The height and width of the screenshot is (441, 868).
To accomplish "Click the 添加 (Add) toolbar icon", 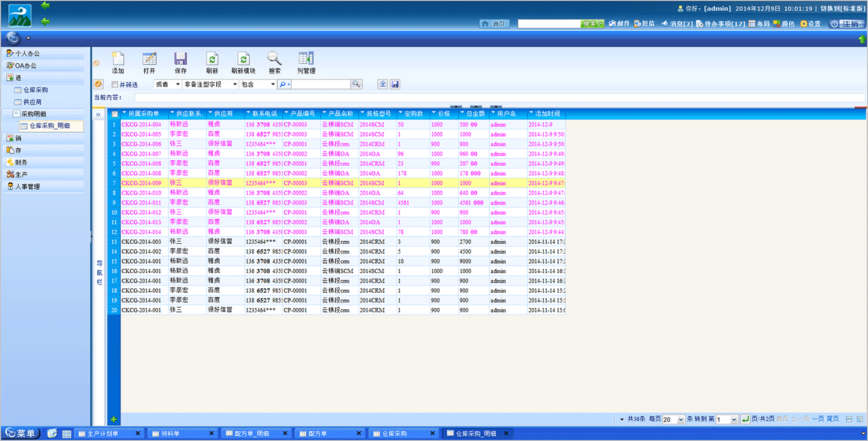I will (x=118, y=59).
